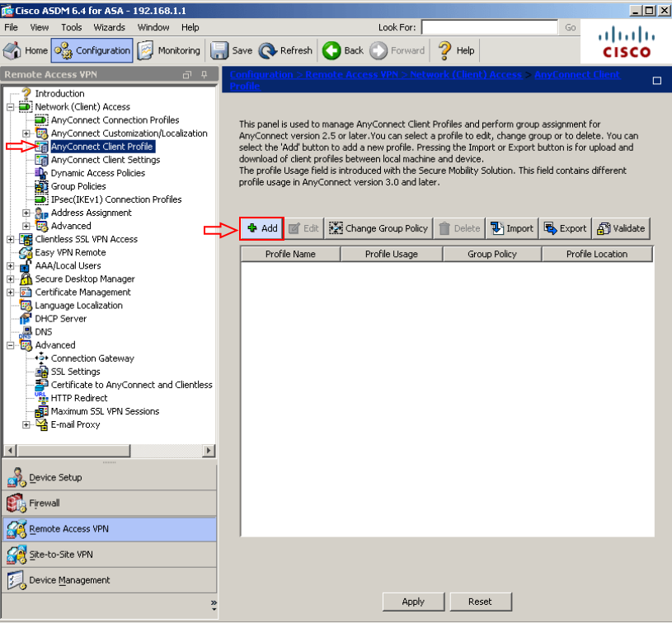Open the Tools menu
672x623 pixels.
pos(71,27)
